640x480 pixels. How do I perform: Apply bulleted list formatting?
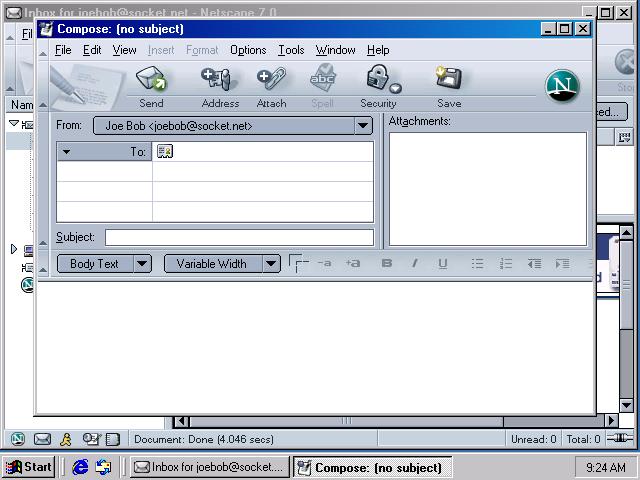pyautogui.click(x=477, y=263)
